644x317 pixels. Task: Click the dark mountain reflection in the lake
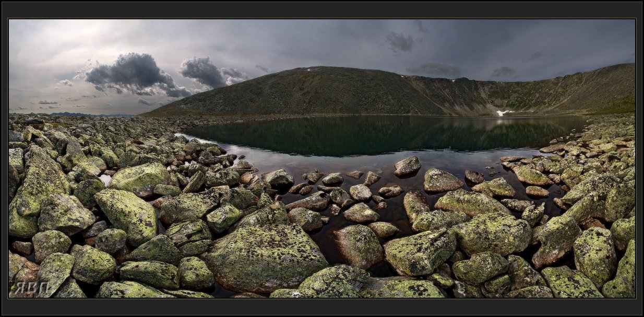tap(365, 136)
